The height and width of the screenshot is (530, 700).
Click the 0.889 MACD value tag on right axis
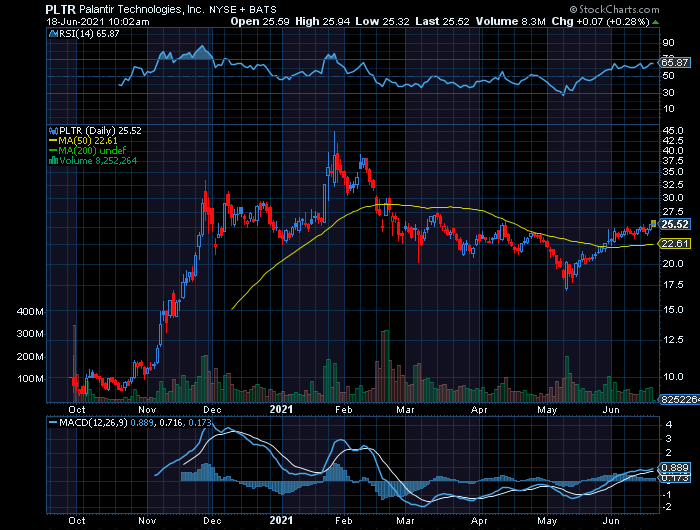coord(675,467)
